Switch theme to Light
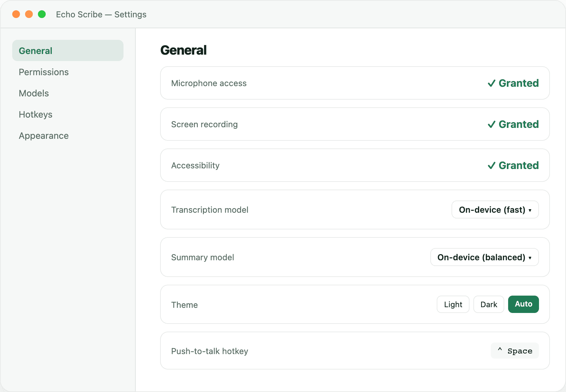 453,304
